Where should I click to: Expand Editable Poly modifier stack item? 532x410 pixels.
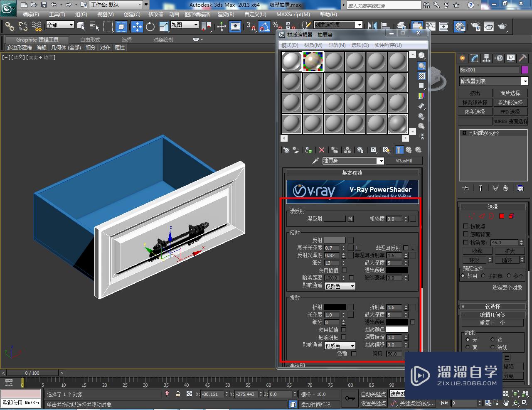click(464, 133)
